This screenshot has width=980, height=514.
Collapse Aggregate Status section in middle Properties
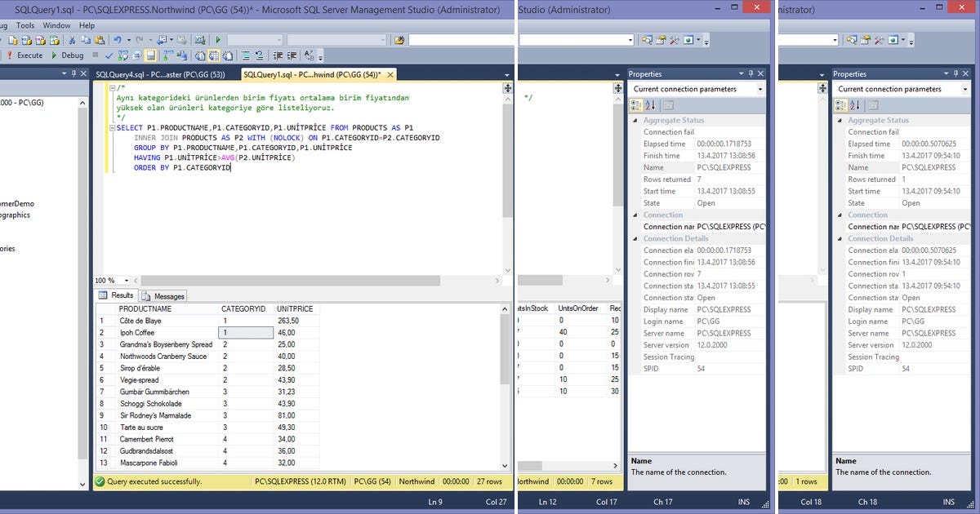point(635,120)
